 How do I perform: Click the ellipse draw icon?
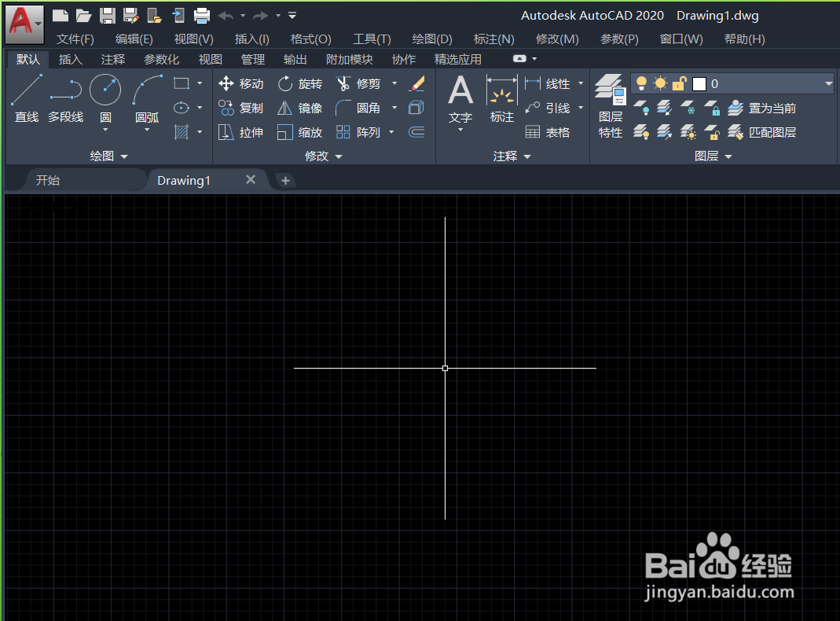pos(182,108)
